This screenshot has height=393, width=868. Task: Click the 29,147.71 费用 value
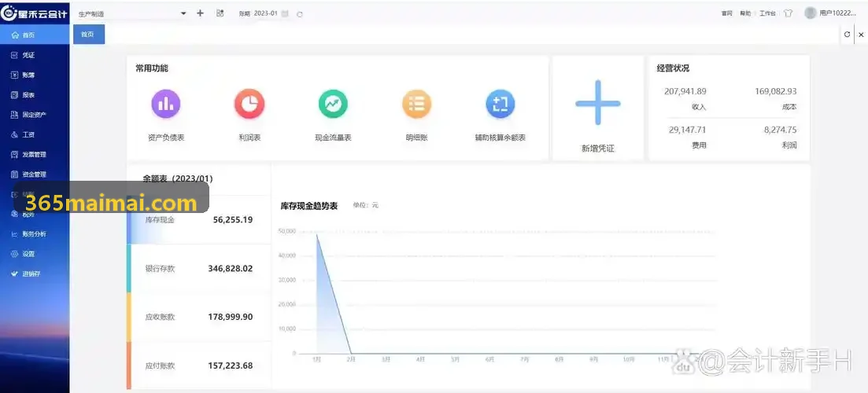(x=688, y=130)
